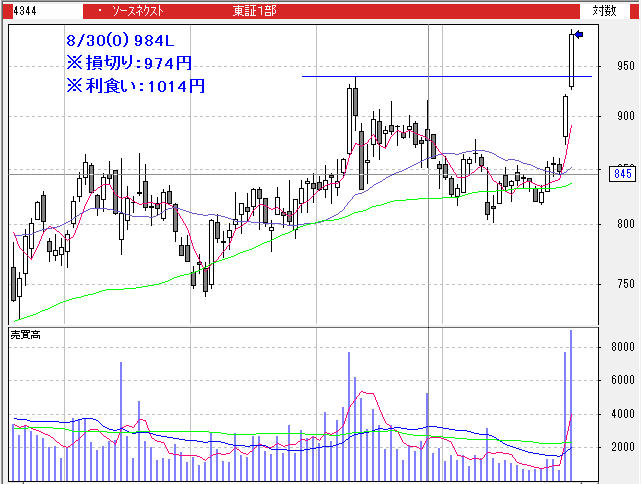
Task: Click the 900 price axis label
Action: (x=627, y=117)
